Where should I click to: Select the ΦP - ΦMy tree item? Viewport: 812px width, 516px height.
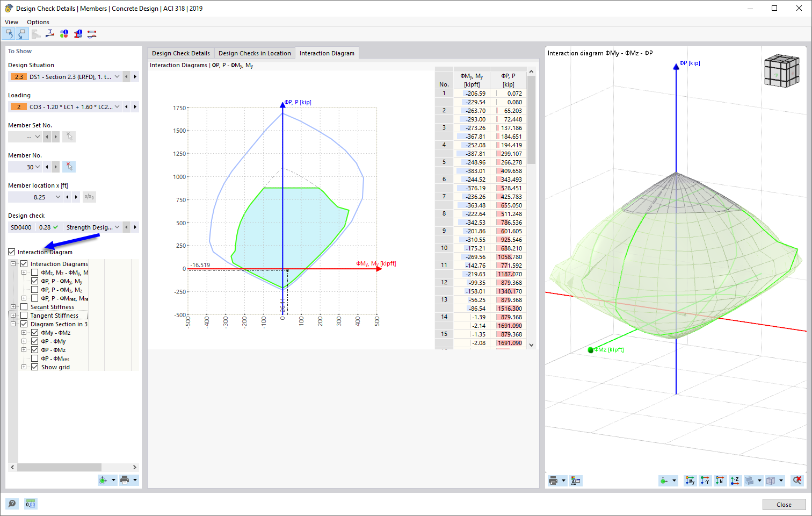54,341
